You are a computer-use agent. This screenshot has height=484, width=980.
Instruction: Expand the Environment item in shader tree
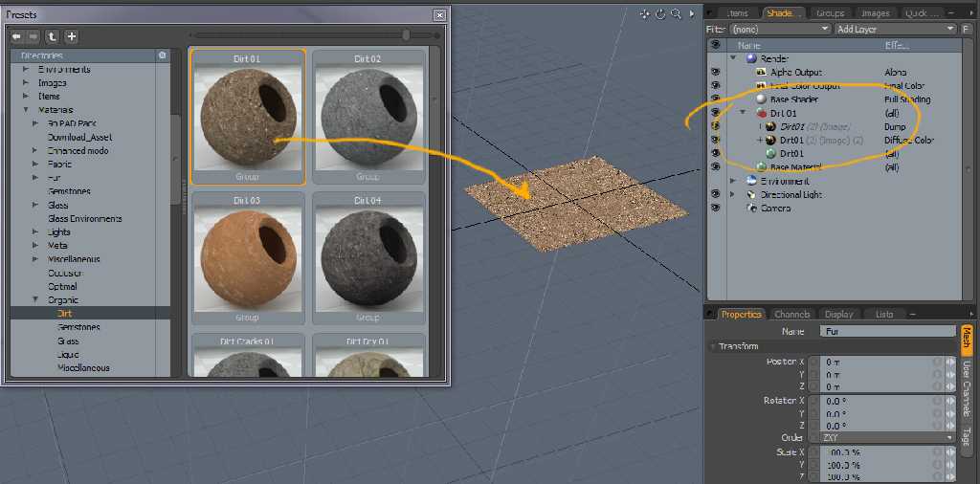[734, 181]
